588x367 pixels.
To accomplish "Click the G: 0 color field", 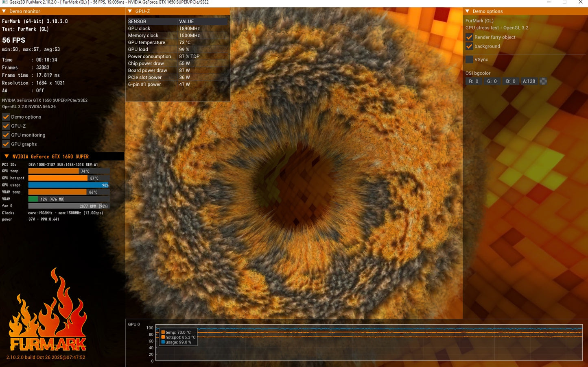I will click(x=492, y=81).
